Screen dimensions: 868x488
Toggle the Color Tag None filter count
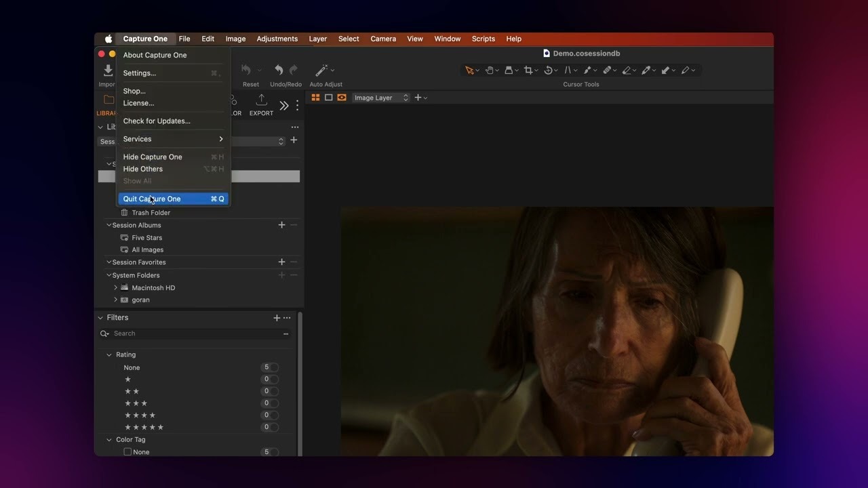(x=269, y=452)
